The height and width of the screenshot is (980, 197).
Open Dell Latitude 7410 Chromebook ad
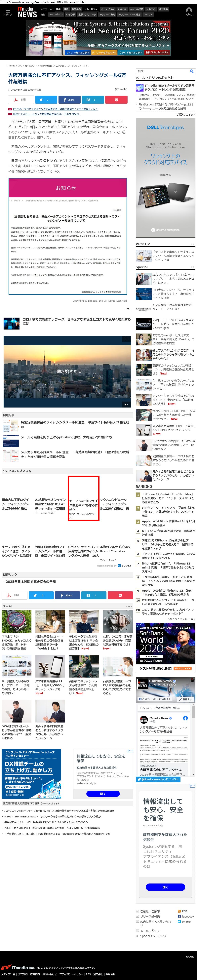(x=165, y=178)
